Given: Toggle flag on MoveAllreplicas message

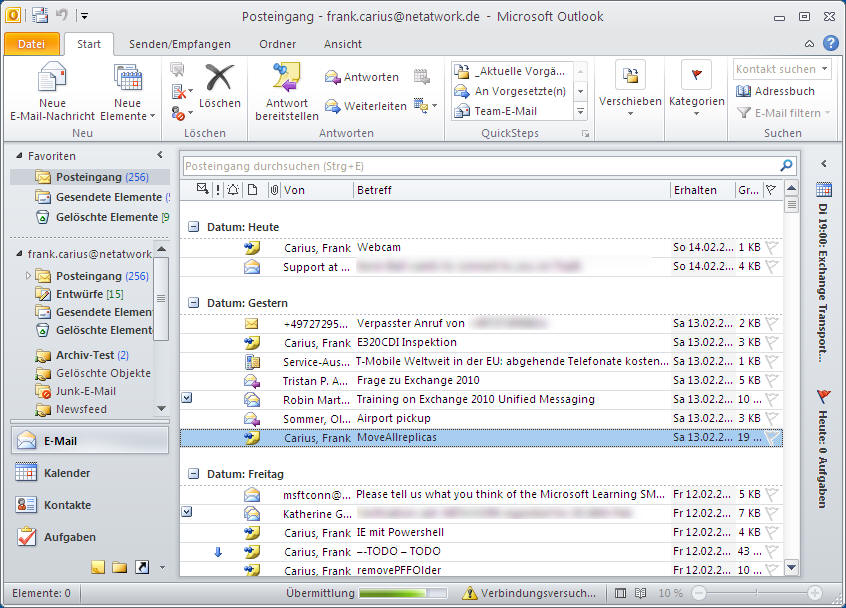Looking at the screenshot, I should pyautogui.click(x=772, y=438).
